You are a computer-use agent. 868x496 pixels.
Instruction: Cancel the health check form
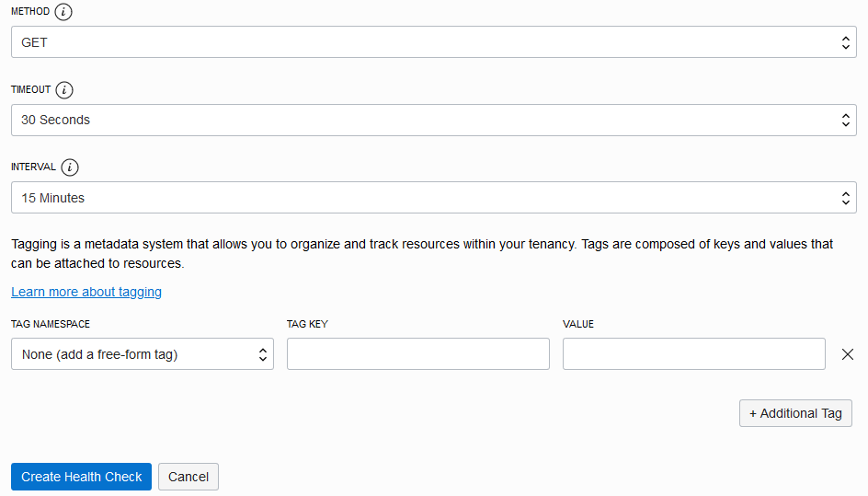tap(188, 477)
